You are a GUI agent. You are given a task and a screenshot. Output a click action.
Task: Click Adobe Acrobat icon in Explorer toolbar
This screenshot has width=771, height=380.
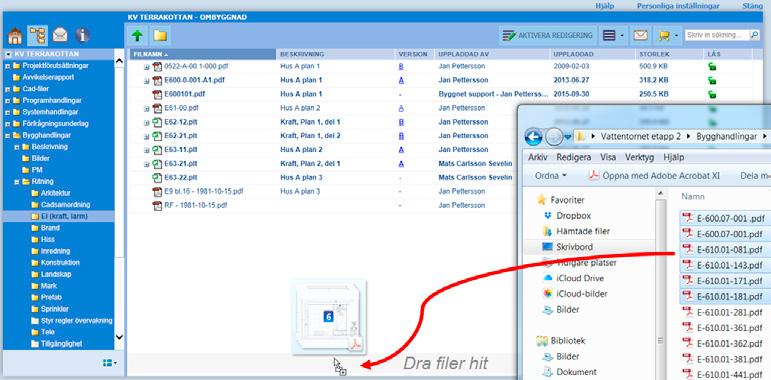pyautogui.click(x=594, y=175)
